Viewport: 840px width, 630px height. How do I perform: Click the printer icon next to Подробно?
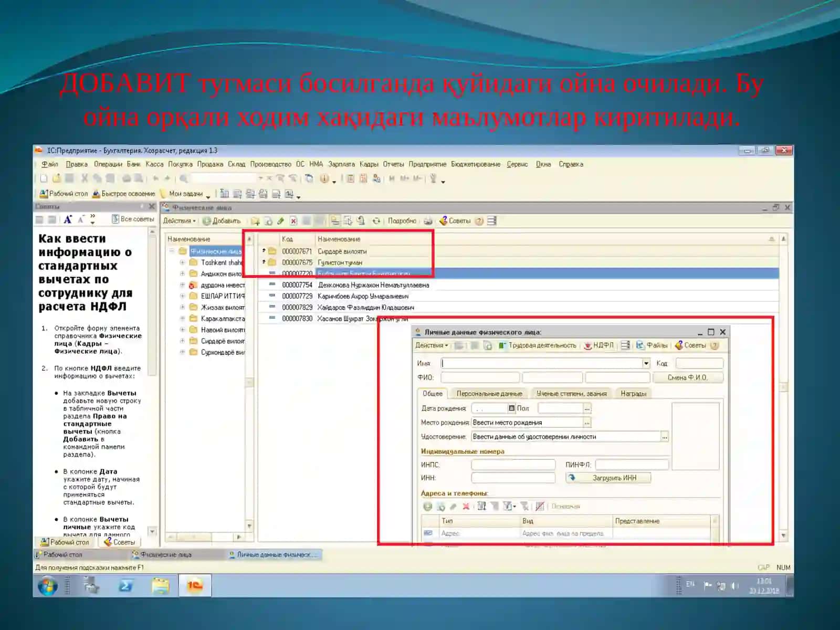(428, 221)
